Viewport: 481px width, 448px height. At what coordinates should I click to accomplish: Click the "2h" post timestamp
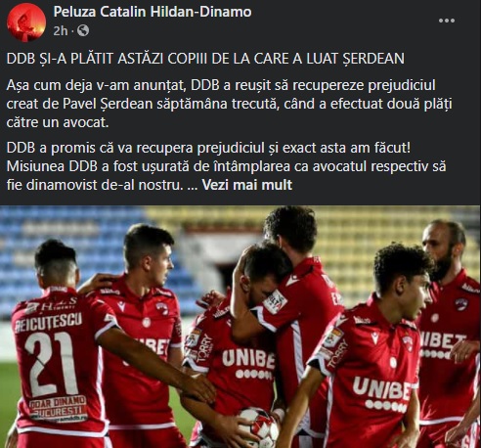[x=61, y=31]
